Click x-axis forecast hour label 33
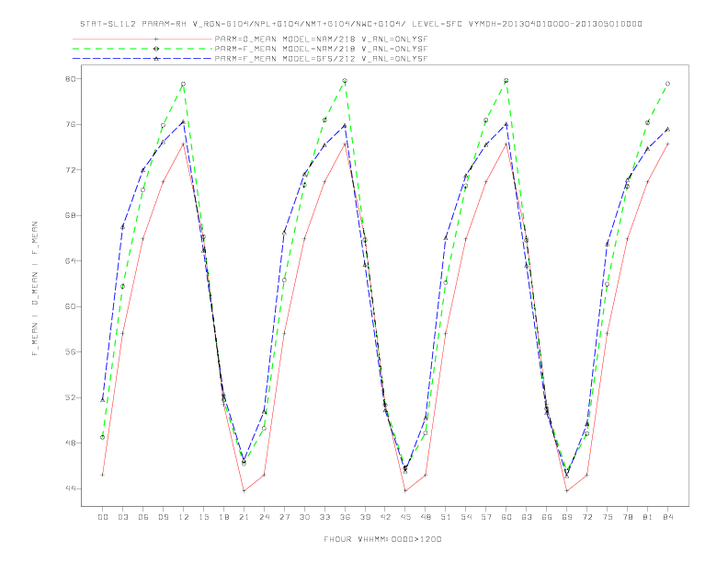728x563 pixels. [x=324, y=517]
